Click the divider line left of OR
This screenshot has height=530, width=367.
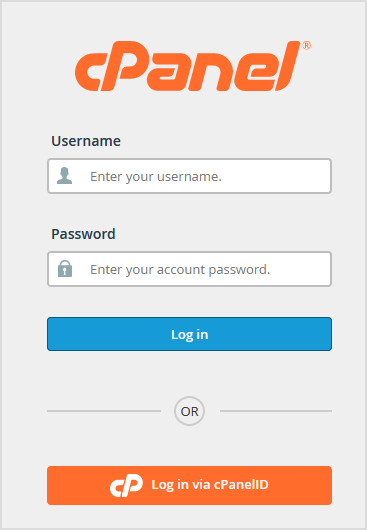coord(104,411)
